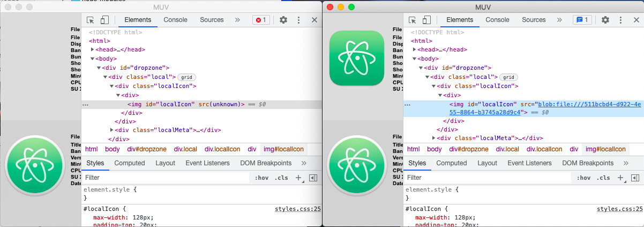The image size is (644, 227).
Task: Open Computed pane in left window
Action: coord(130,163)
